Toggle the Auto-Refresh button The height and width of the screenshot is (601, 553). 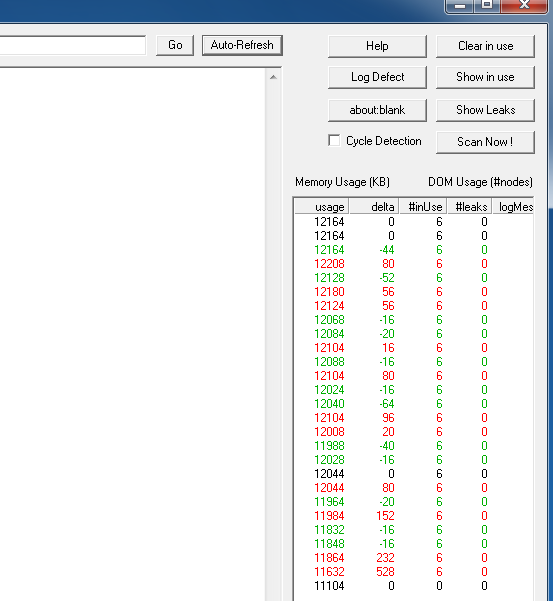[242, 45]
